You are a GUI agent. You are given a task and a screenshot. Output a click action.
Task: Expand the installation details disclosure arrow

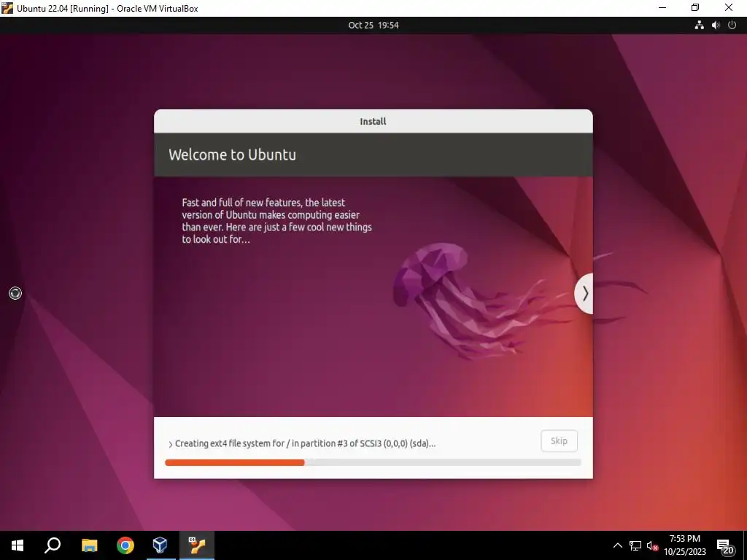(171, 444)
